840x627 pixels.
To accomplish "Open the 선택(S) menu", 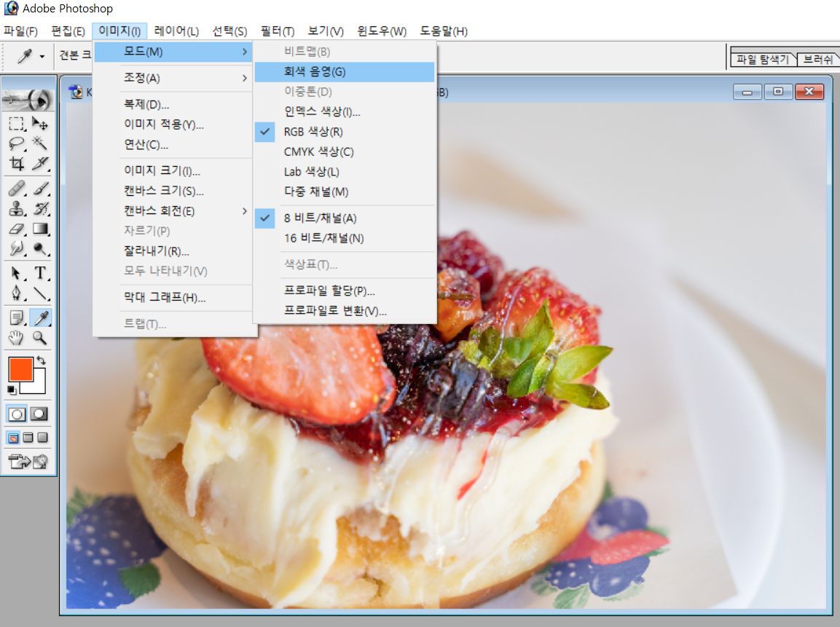I will click(229, 31).
